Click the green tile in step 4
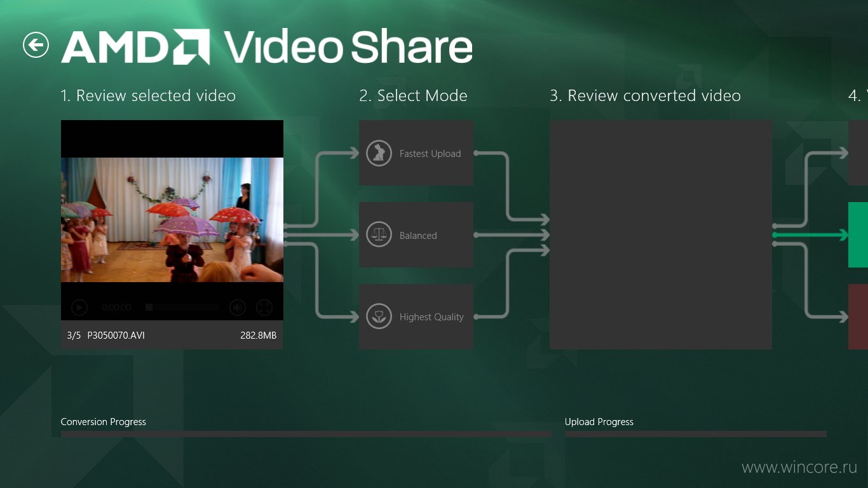This screenshot has width=868, height=488. pos(858,235)
